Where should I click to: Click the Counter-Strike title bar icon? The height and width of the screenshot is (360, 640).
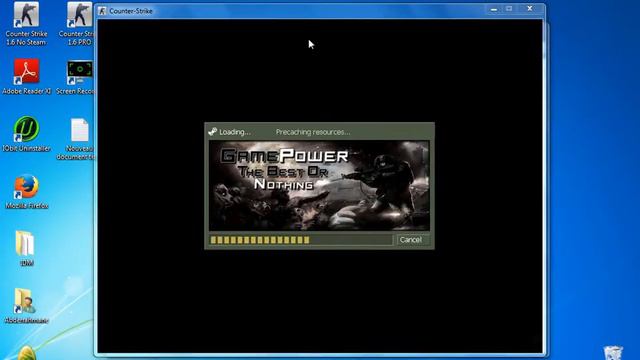tap(102, 11)
